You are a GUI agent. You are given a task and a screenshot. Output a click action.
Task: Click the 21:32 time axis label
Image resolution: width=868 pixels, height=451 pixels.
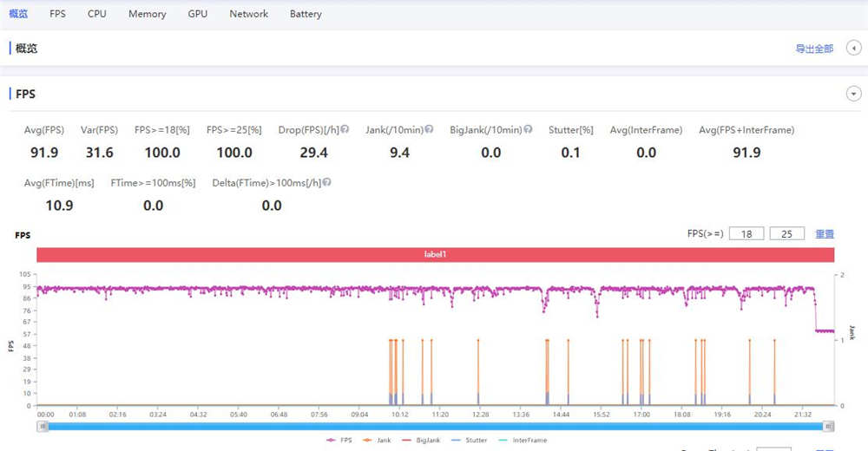point(803,415)
